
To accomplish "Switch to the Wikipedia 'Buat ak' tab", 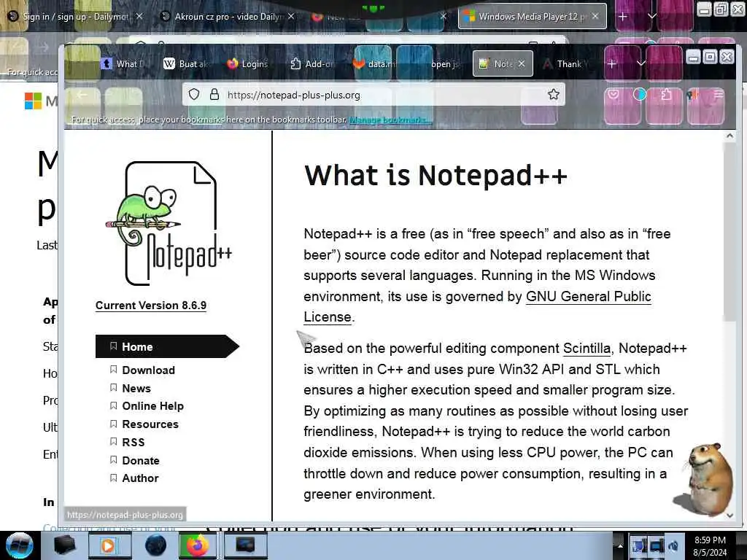I will [185, 63].
